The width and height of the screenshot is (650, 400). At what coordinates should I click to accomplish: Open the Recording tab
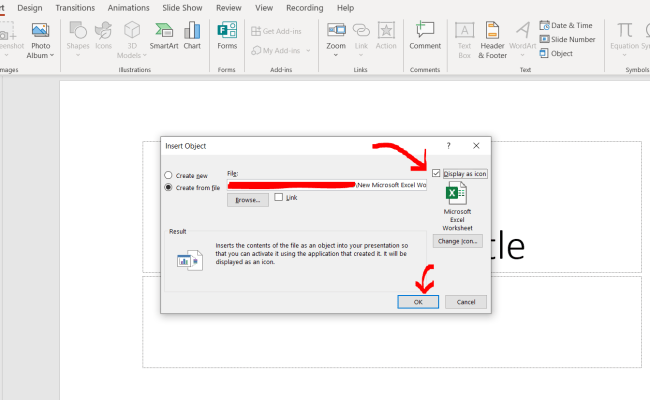click(x=305, y=8)
